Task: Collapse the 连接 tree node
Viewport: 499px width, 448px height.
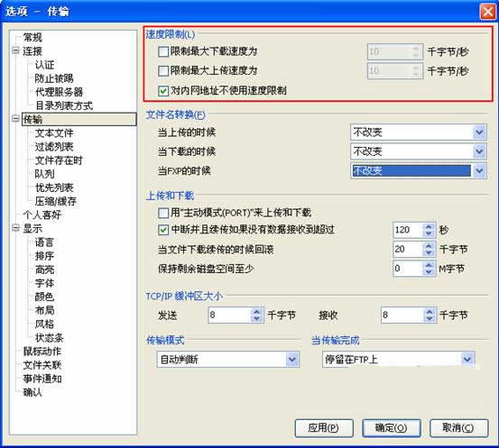Action: coord(15,50)
